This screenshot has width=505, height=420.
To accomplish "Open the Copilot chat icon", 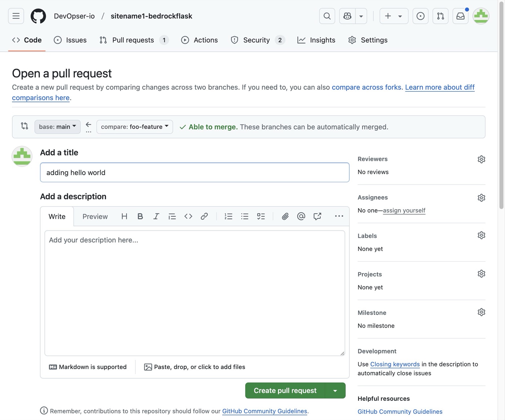I will pos(347,16).
